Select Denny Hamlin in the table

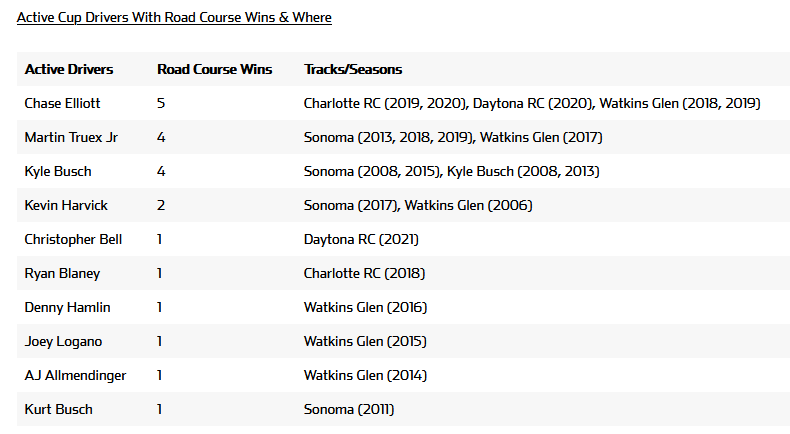pyautogui.click(x=67, y=307)
